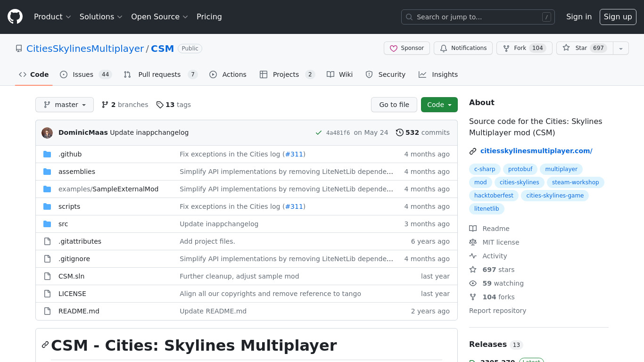Open the Projects tab
644x362 pixels.
(287, 74)
